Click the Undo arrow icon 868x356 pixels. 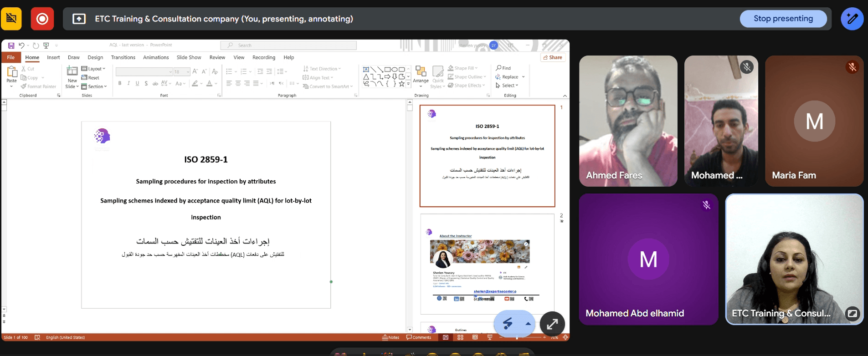pyautogui.click(x=21, y=46)
